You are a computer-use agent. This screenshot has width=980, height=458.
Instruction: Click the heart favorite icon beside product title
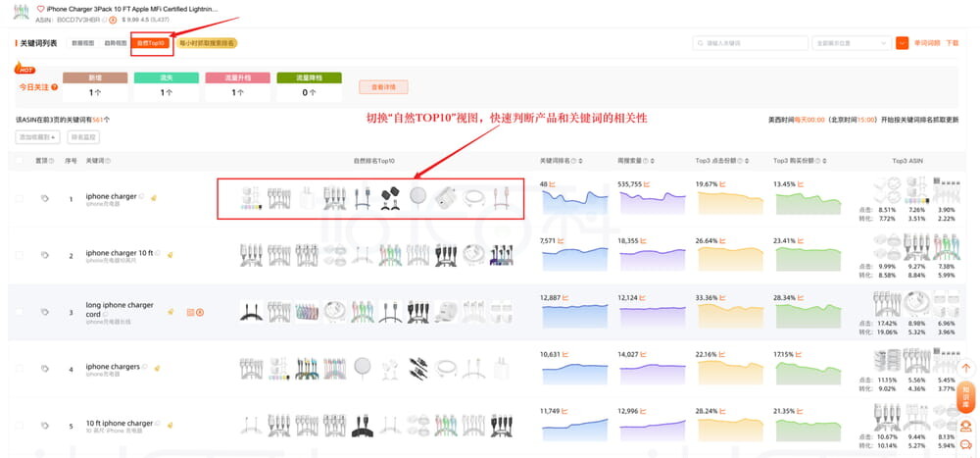coord(40,8)
